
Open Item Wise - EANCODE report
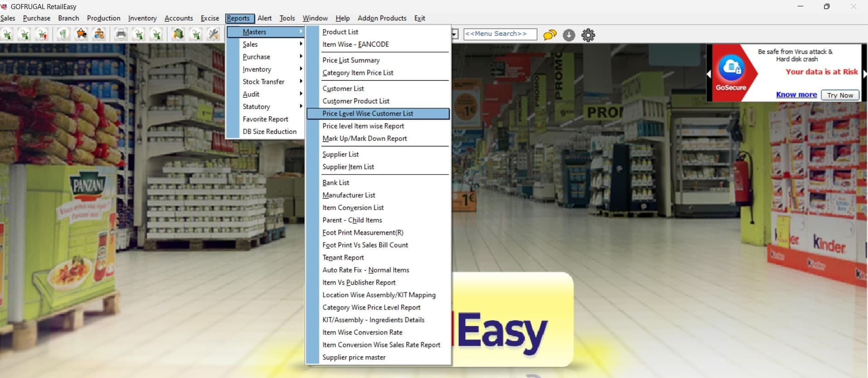(x=378, y=44)
